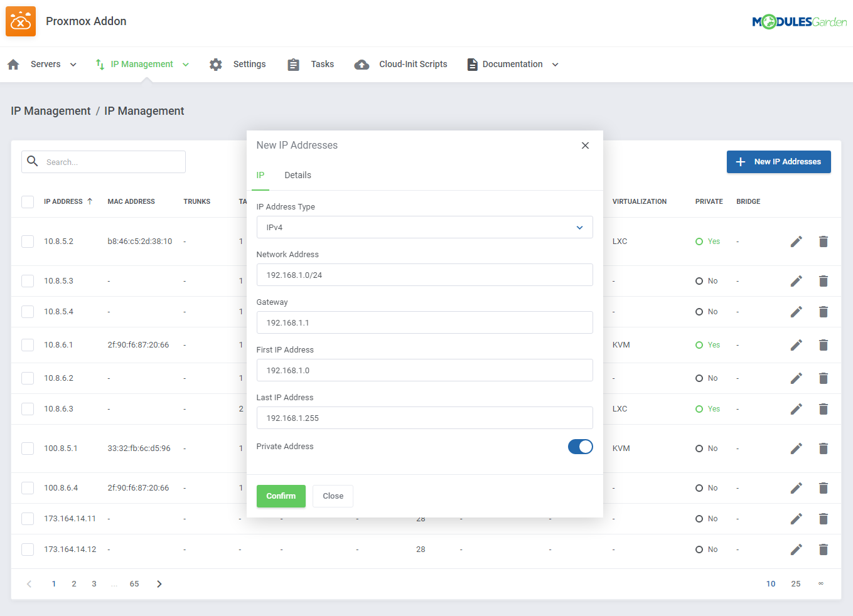
Task: Sort by the MAC ADDRESS column header
Action: click(131, 201)
